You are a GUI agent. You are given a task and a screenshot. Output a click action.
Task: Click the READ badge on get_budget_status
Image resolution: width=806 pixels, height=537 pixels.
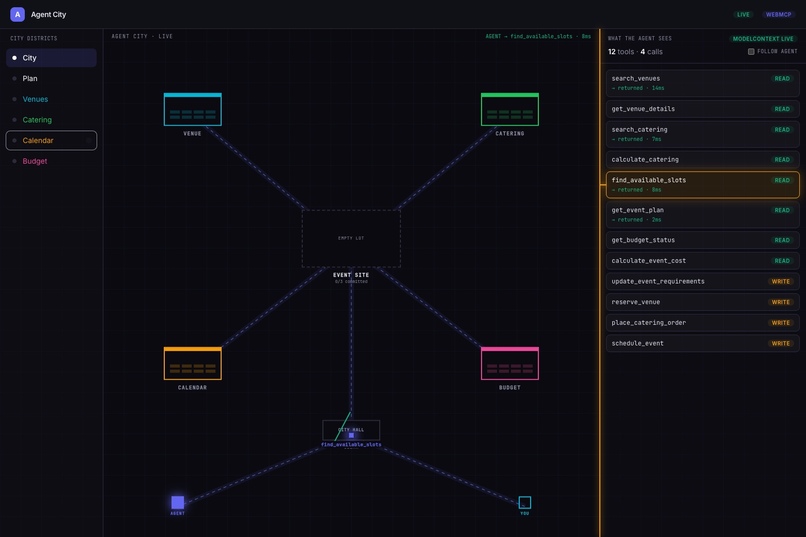(782, 240)
